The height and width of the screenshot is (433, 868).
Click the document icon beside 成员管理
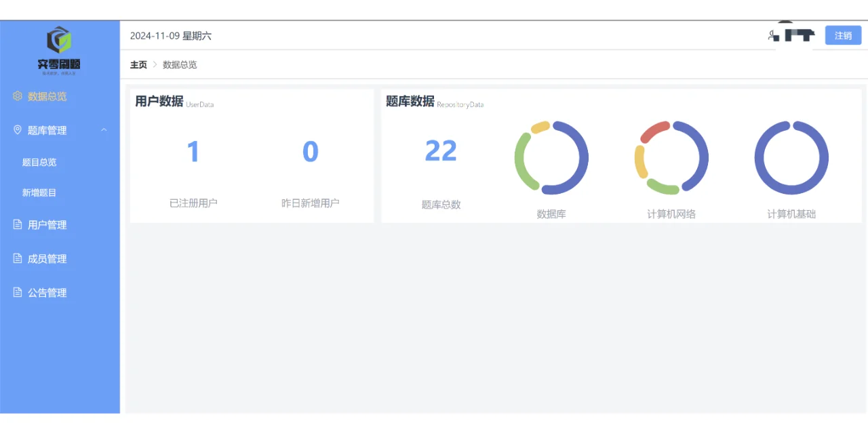click(x=18, y=258)
